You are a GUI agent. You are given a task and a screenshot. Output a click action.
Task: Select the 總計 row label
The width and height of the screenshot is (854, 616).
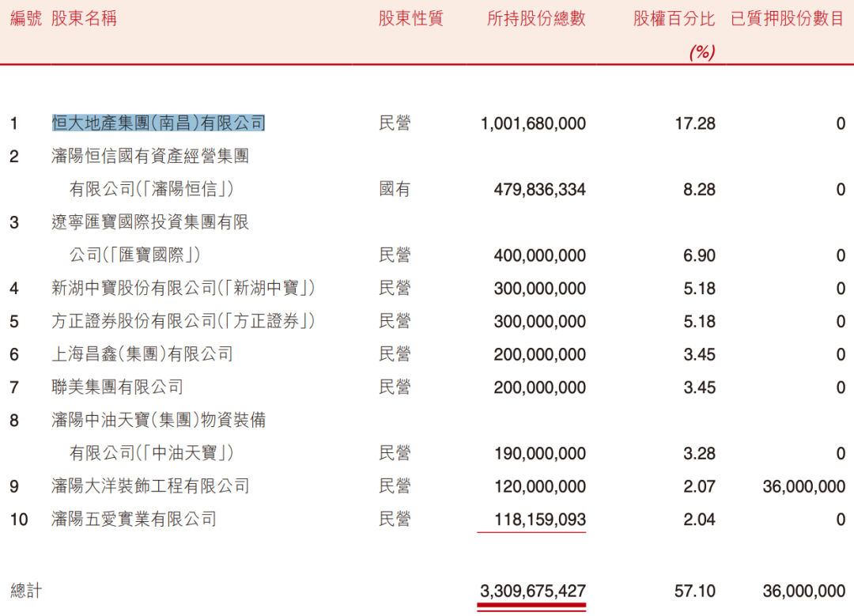pyautogui.click(x=25, y=591)
